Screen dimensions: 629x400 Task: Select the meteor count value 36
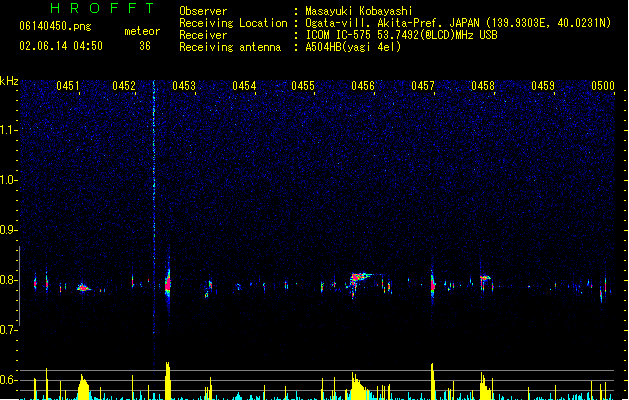coord(145,46)
